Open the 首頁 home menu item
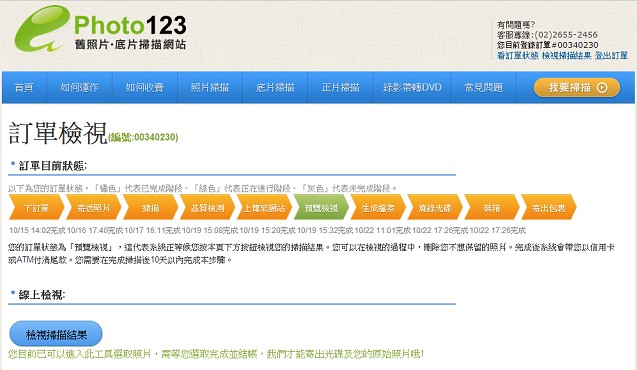 click(x=24, y=87)
